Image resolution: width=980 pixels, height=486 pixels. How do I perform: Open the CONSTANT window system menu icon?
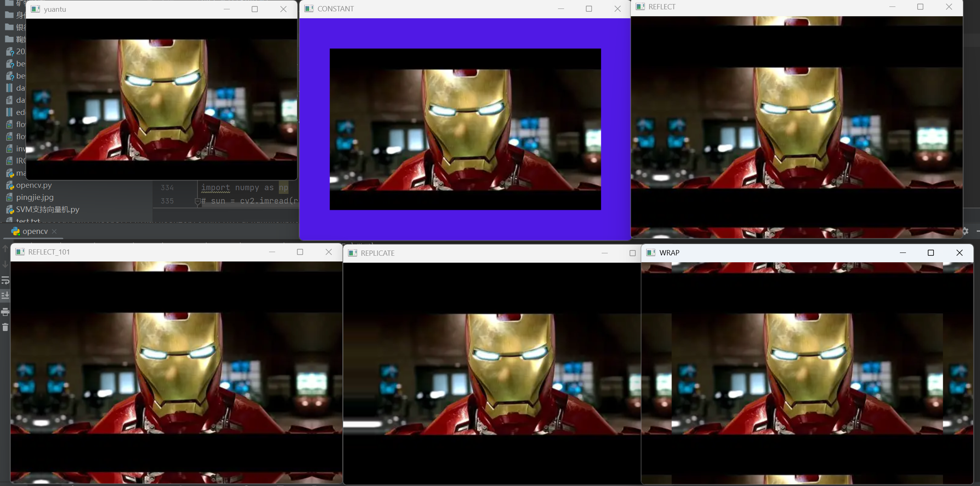pyautogui.click(x=309, y=8)
